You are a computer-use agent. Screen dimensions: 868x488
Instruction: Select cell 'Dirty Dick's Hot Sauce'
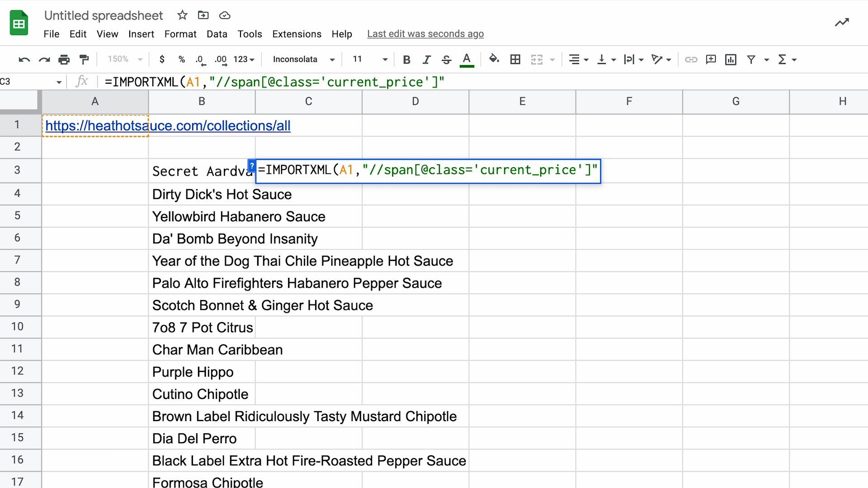point(202,194)
